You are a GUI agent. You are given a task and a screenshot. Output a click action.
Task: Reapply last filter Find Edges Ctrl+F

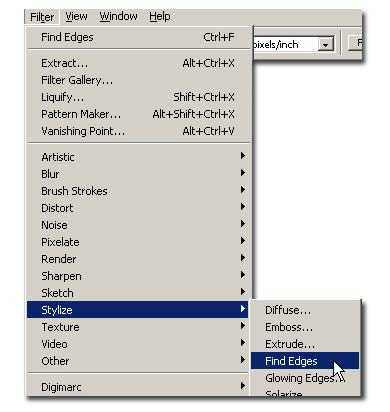139,37
